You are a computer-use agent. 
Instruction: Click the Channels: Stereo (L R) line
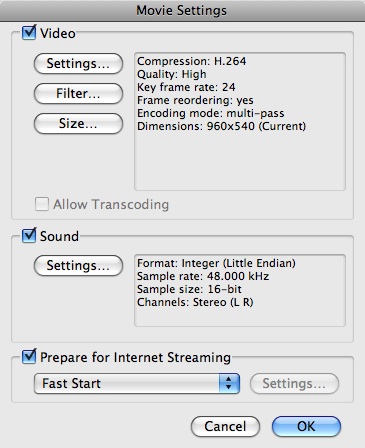[x=195, y=302]
